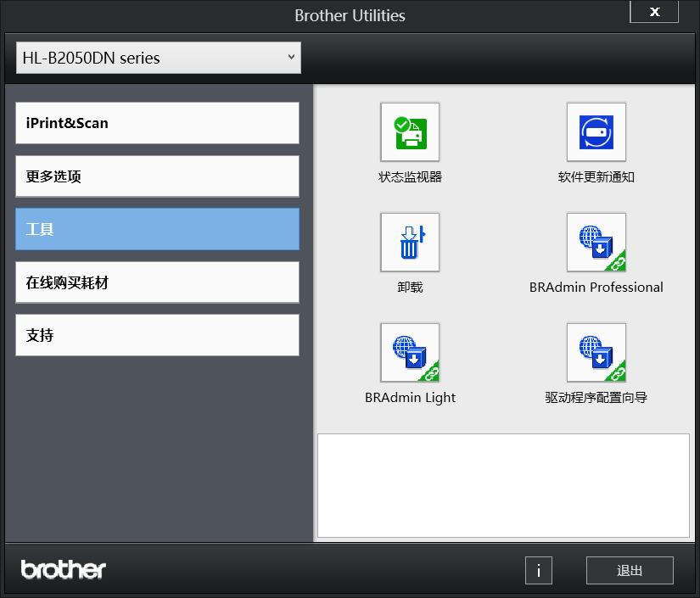Click the description text box
This screenshot has height=598, width=700.
pyautogui.click(x=504, y=485)
